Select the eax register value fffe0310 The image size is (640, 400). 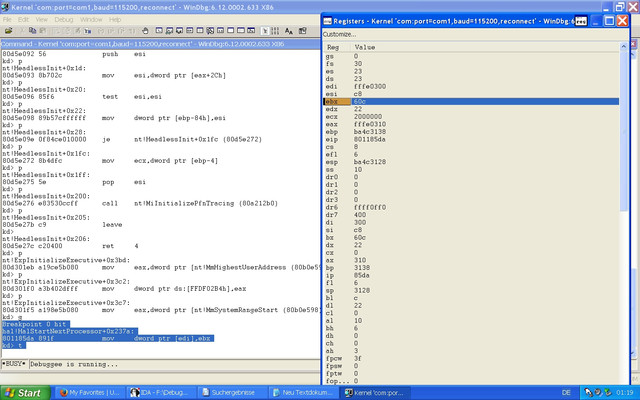(369, 124)
